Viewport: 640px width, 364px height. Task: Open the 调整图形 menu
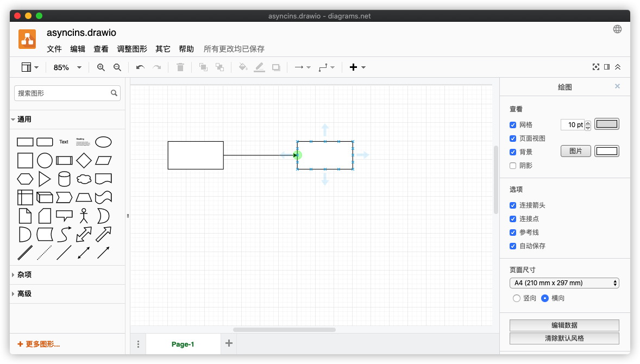coord(132,49)
